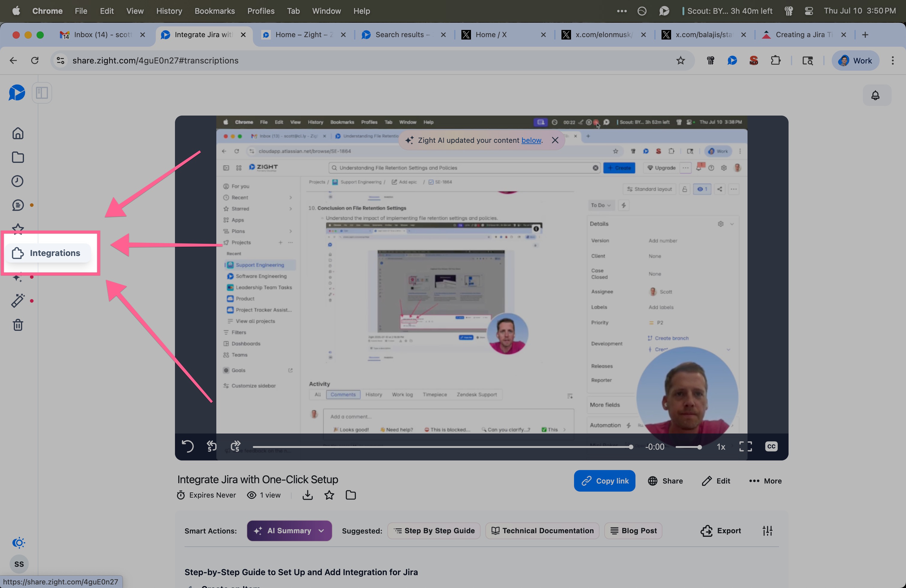
Task: Click the Zight extension icon in Chrome toolbar
Action: tap(732, 60)
